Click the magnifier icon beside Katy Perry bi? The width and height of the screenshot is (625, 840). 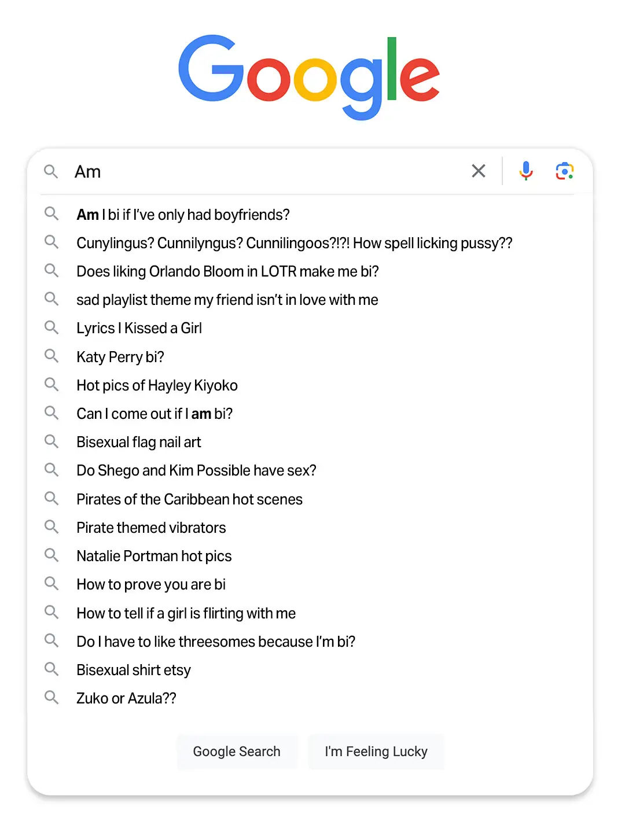[x=52, y=356]
